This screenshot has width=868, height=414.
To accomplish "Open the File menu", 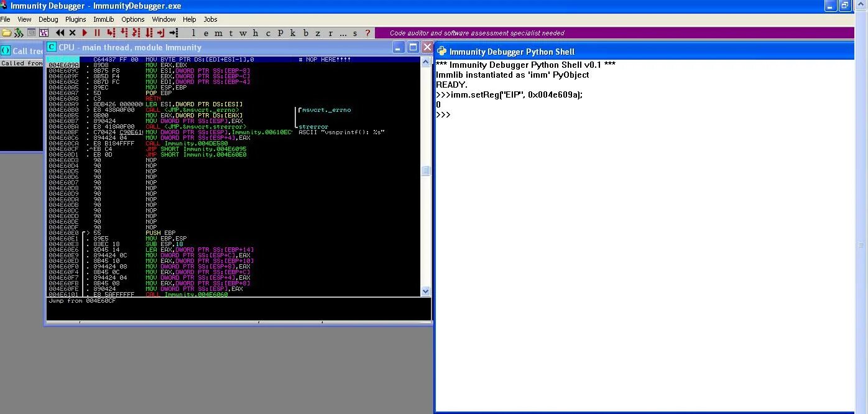I will click(6, 19).
